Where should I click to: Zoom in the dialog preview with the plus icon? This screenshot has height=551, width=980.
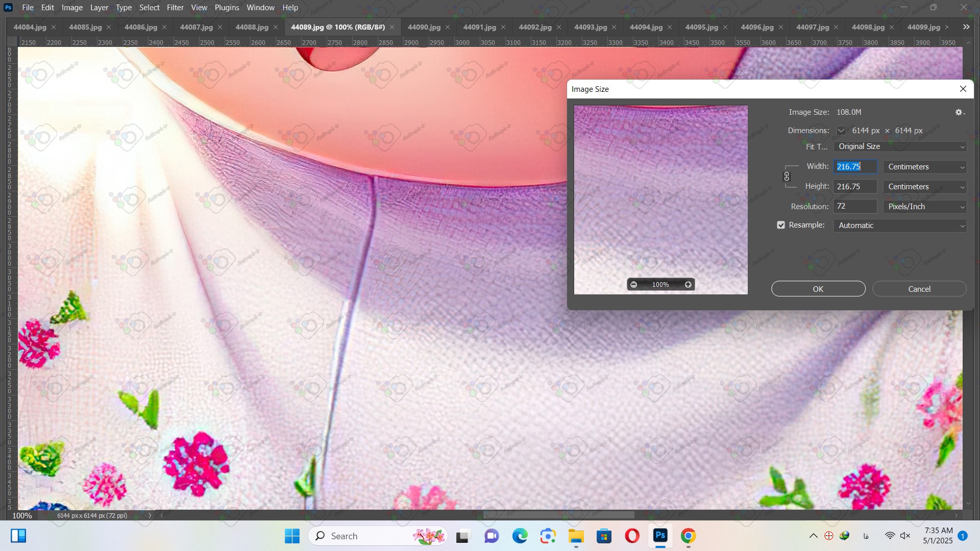click(688, 285)
